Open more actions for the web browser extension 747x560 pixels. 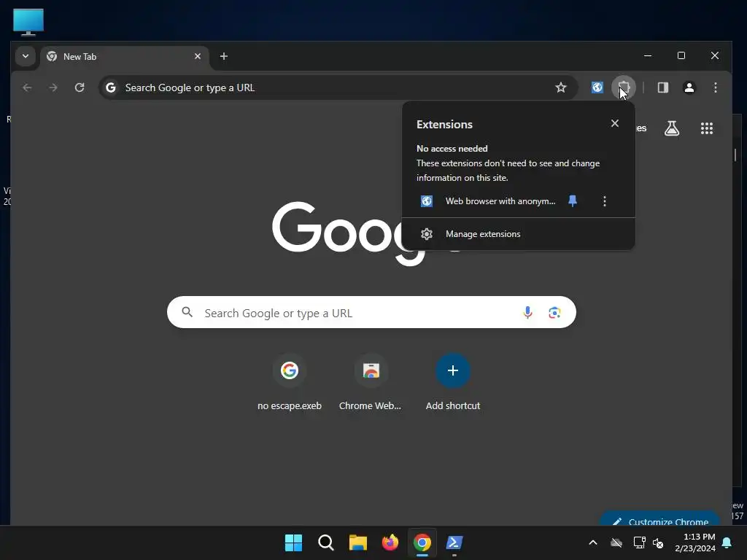click(x=605, y=201)
